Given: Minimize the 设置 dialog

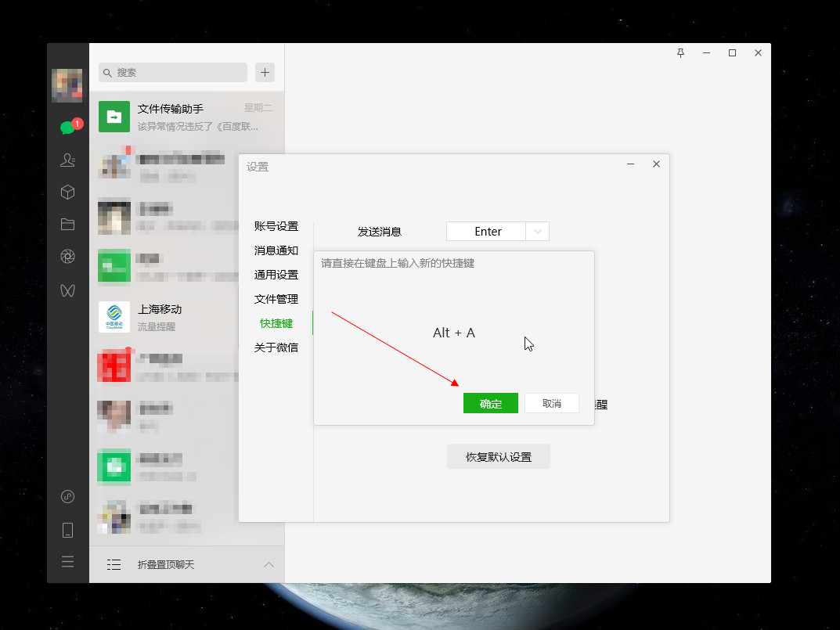Looking at the screenshot, I should point(630,164).
